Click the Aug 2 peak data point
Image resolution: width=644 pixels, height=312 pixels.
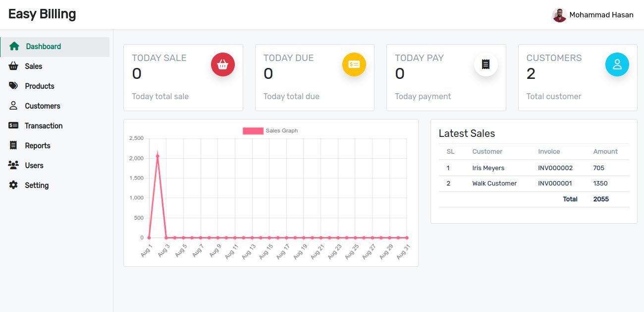(158, 156)
